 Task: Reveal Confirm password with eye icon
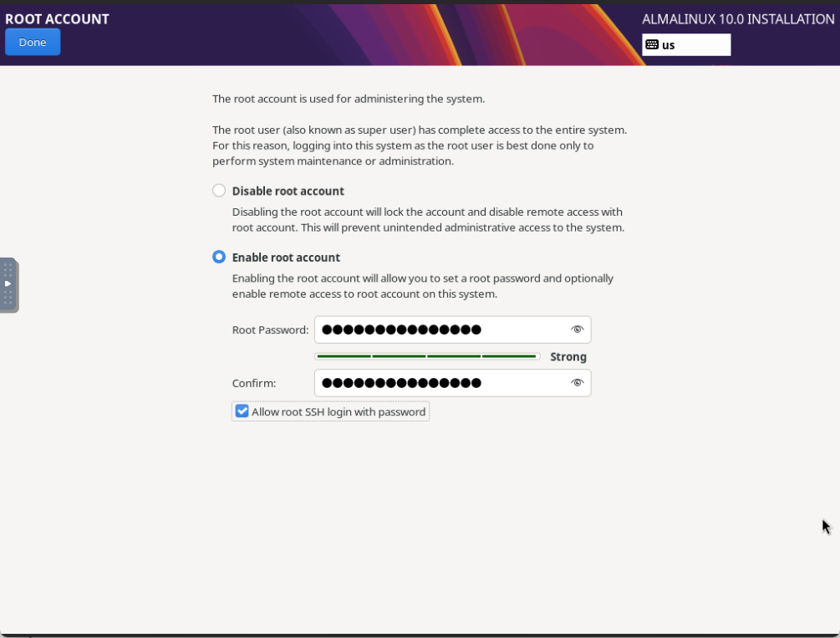coord(577,383)
